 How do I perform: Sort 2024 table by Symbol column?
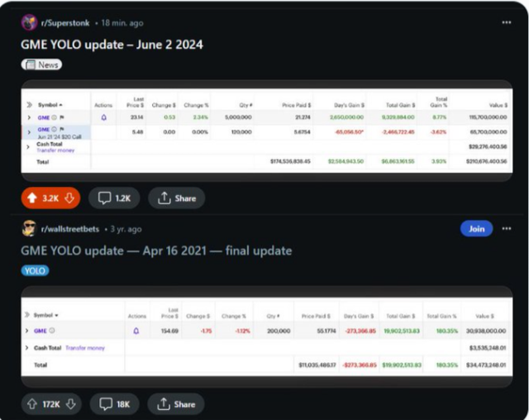pos(50,105)
